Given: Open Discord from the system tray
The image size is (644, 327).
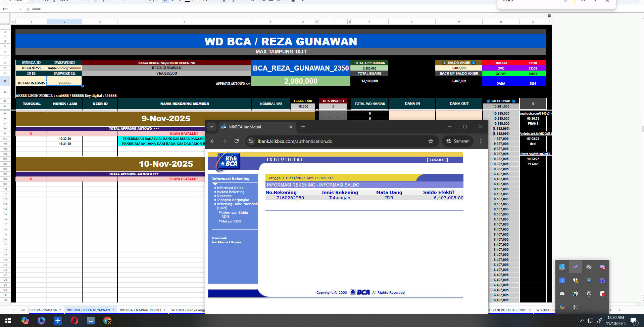Looking at the screenshot, I should [562, 294].
